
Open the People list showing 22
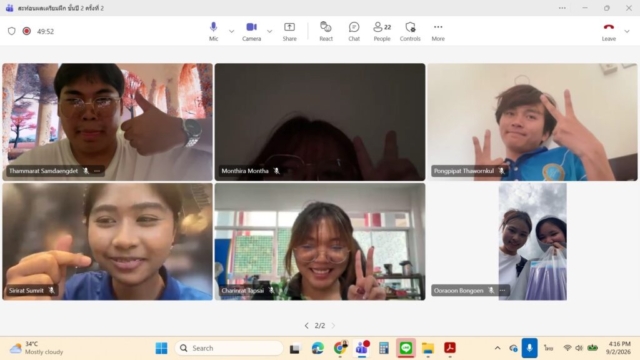tap(382, 31)
